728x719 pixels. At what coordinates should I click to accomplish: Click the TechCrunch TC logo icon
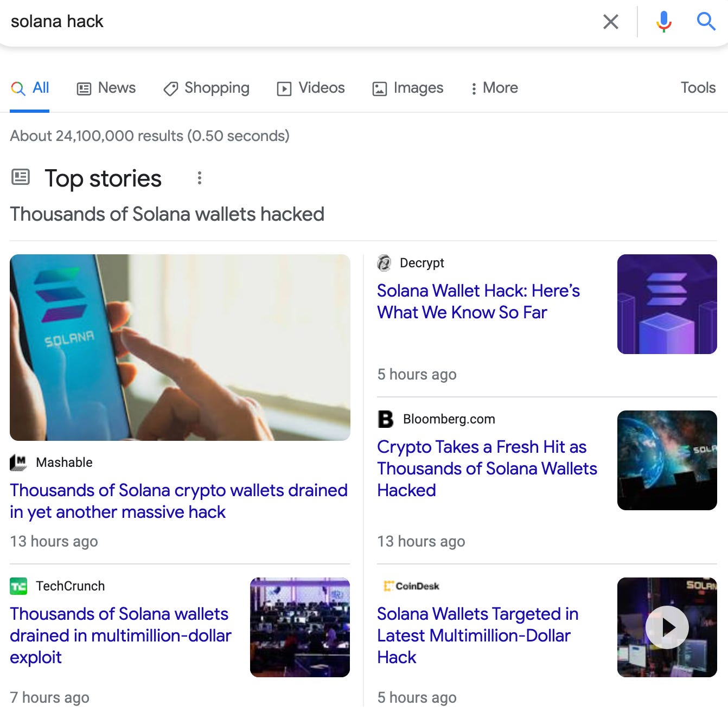pos(18,586)
